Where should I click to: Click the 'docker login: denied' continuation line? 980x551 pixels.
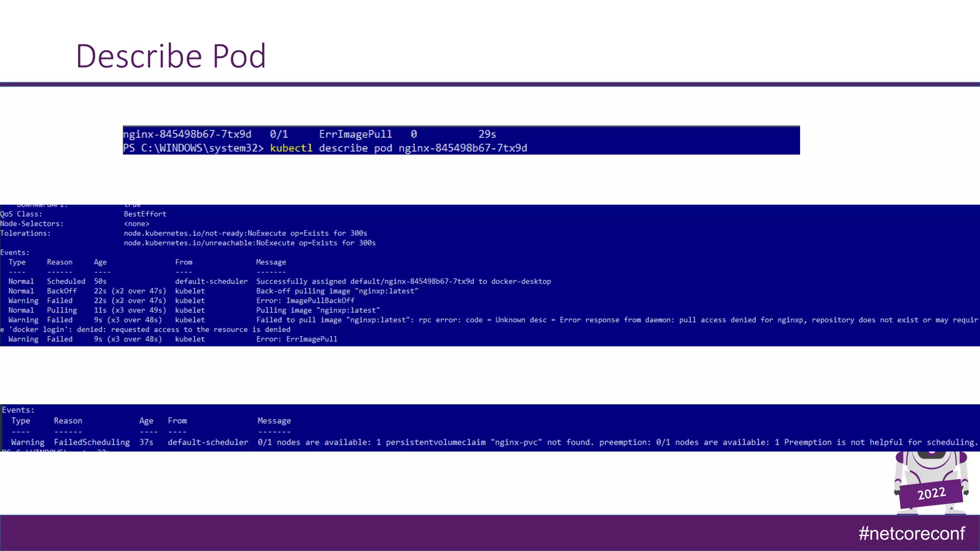click(x=145, y=329)
